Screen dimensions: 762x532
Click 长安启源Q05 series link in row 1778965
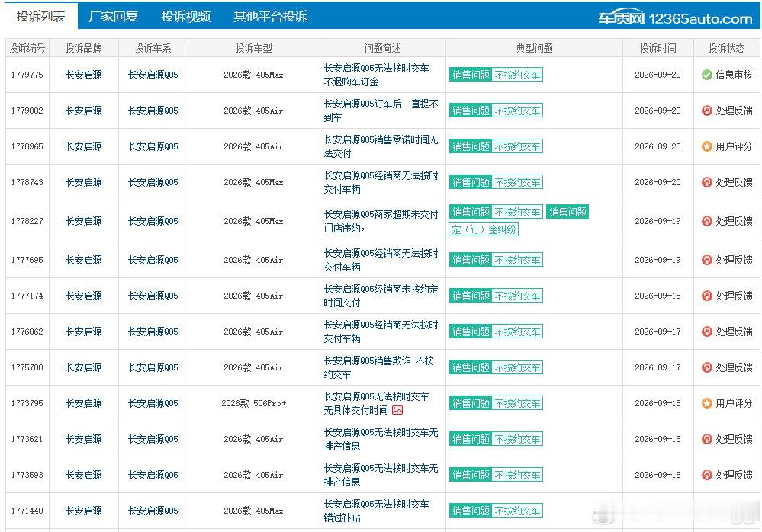click(x=153, y=146)
